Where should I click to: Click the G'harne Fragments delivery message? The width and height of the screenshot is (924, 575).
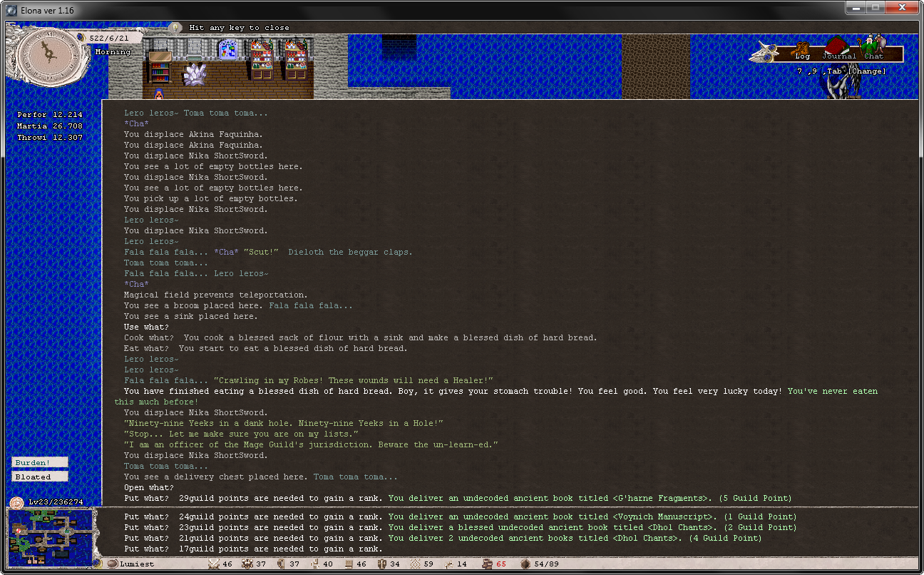[x=590, y=499]
